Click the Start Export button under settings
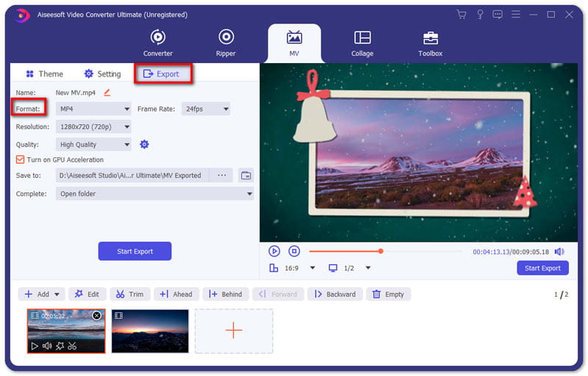The image size is (588, 376). click(135, 251)
